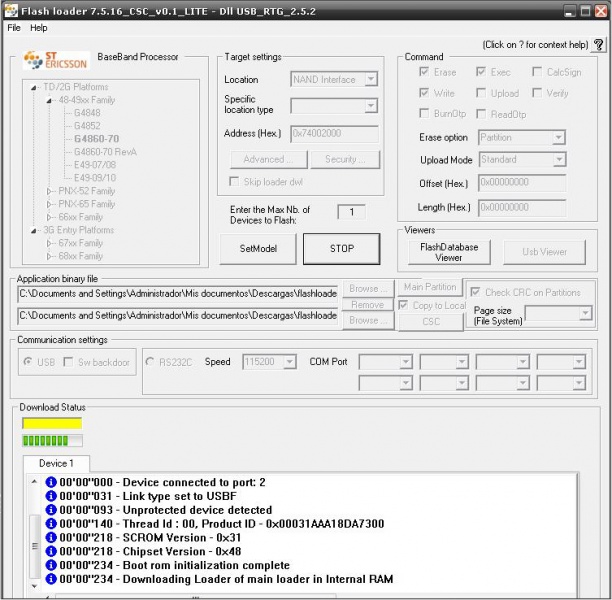
Task: Click the Usb Viewer button
Action: point(544,252)
